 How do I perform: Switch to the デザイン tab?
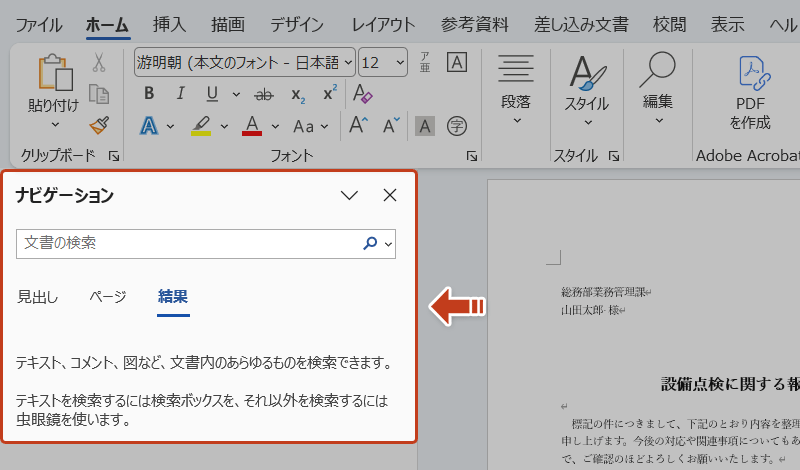point(297,24)
